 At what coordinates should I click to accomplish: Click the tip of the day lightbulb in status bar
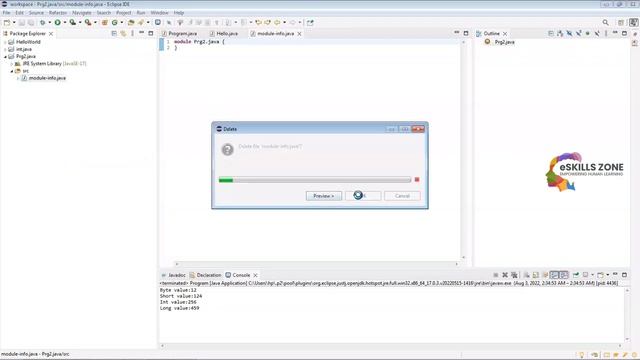click(582, 355)
